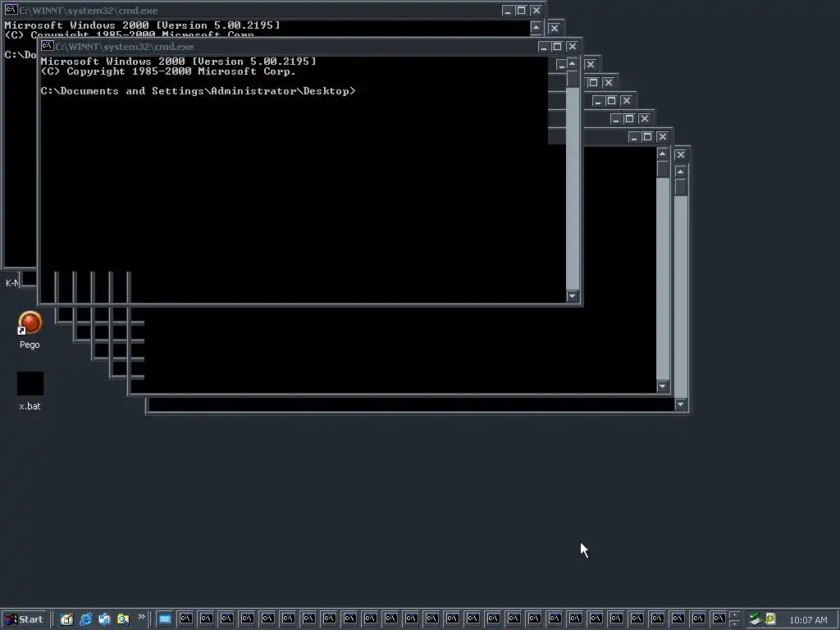Click the scroll-down arrow of the second-outermost cmd window

point(663,386)
